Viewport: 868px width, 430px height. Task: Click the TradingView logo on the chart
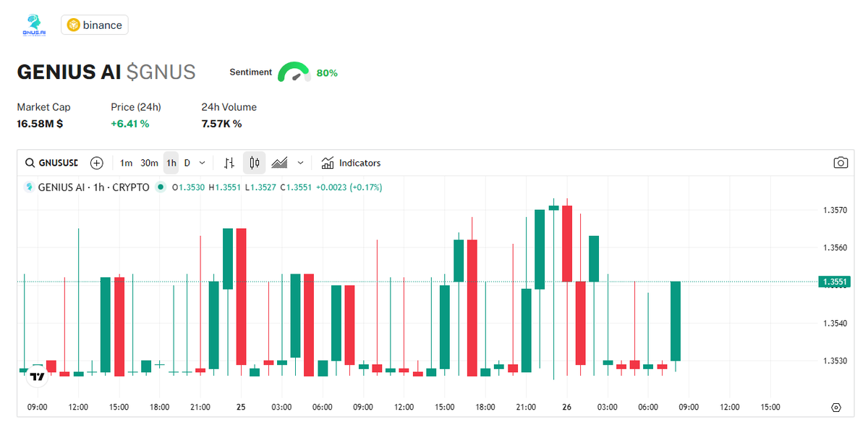click(37, 376)
